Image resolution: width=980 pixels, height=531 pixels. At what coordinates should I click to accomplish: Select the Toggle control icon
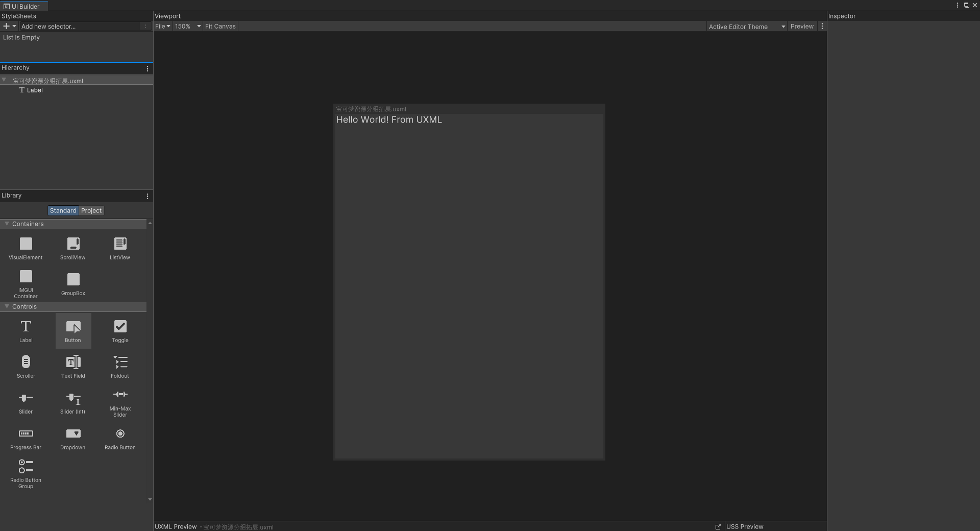pos(120,327)
